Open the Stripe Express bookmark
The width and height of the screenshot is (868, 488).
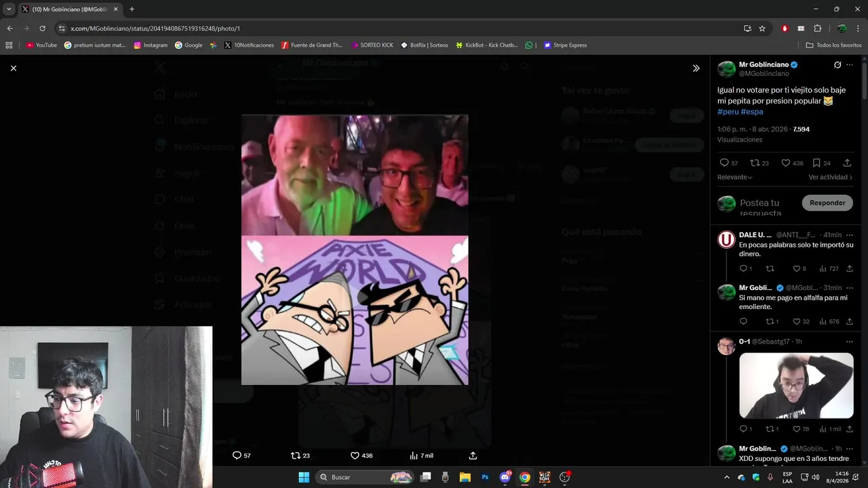(x=566, y=45)
